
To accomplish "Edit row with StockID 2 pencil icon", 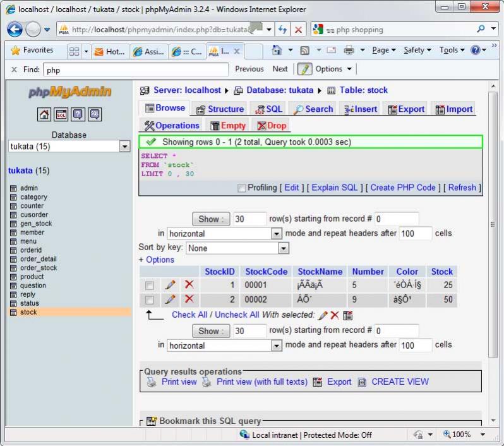I will (170, 299).
